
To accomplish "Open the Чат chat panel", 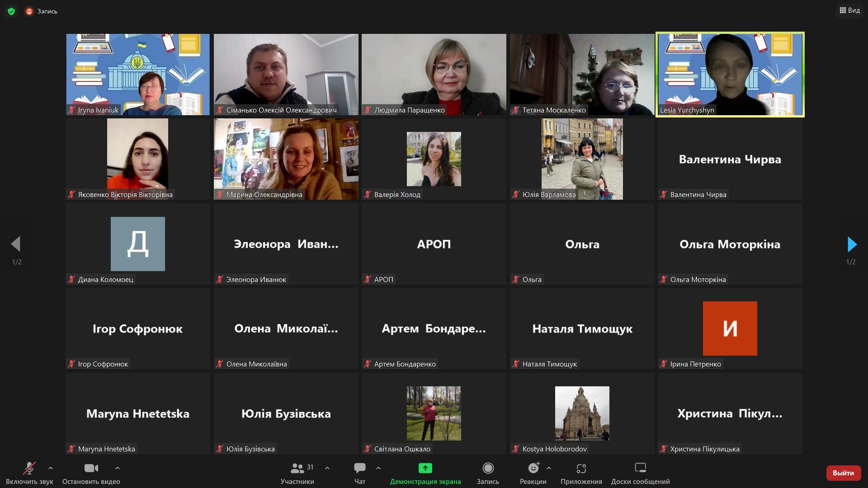I will point(360,473).
